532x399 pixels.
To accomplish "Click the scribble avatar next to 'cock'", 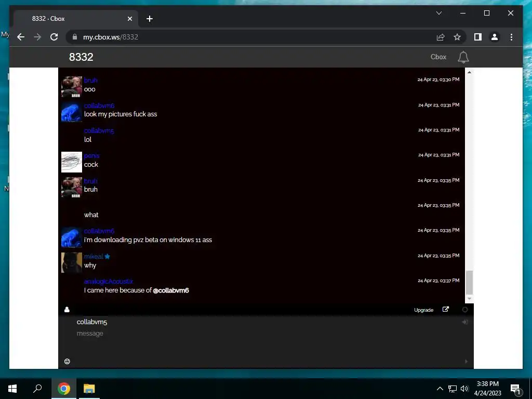I will [72, 162].
